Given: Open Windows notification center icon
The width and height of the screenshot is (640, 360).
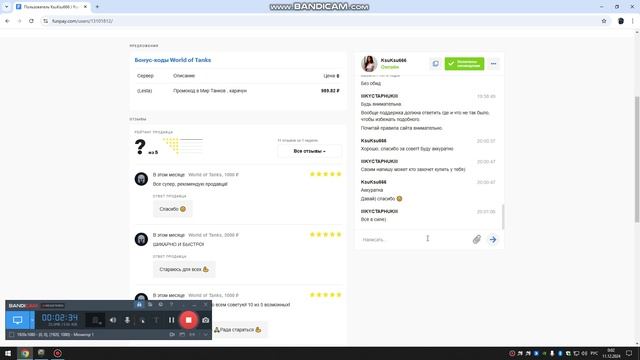Looking at the screenshot, I should 629,353.
